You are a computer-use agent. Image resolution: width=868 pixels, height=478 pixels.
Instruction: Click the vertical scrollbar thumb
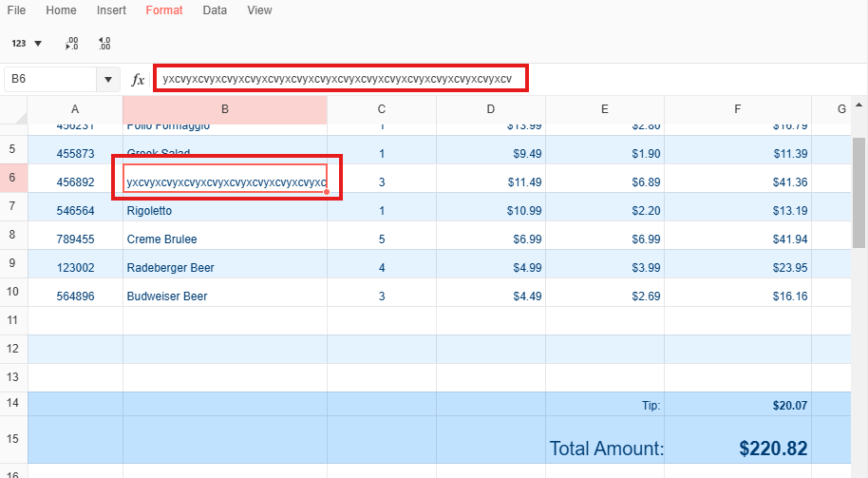(859, 190)
